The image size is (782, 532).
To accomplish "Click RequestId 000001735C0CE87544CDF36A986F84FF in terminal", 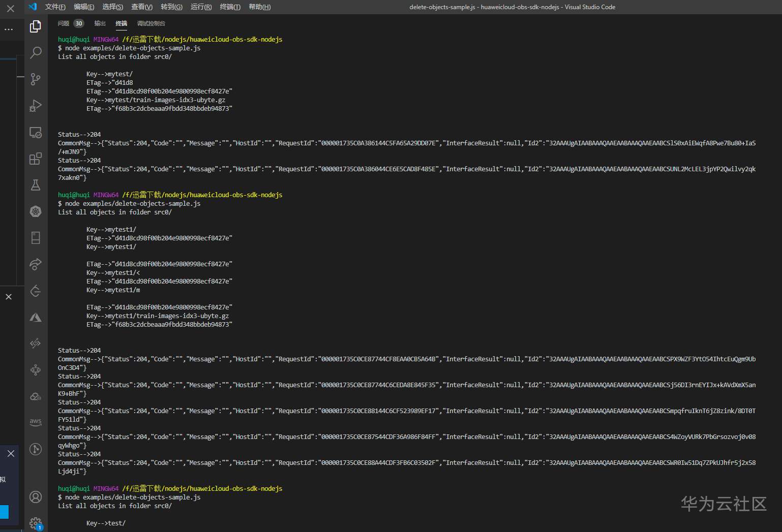I will pyautogui.click(x=379, y=437).
